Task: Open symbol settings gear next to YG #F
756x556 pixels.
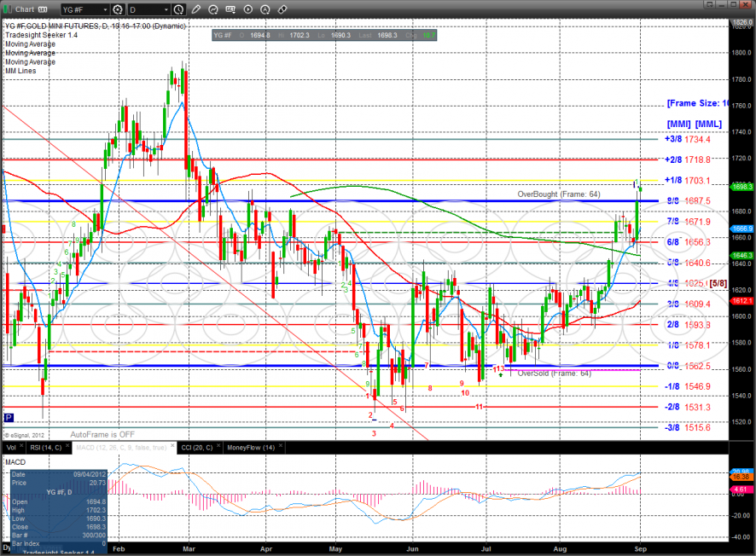Action: tap(117, 9)
